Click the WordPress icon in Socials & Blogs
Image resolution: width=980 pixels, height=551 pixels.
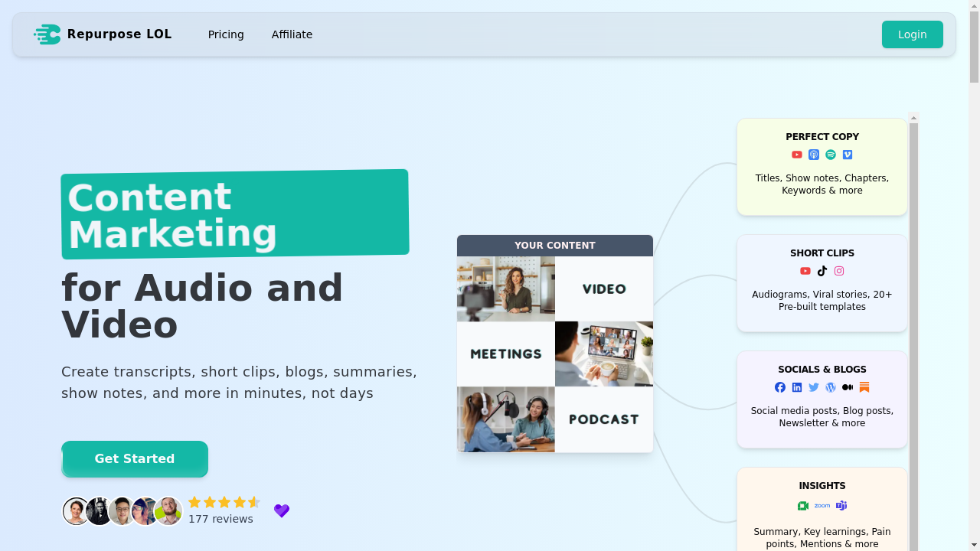tap(831, 387)
